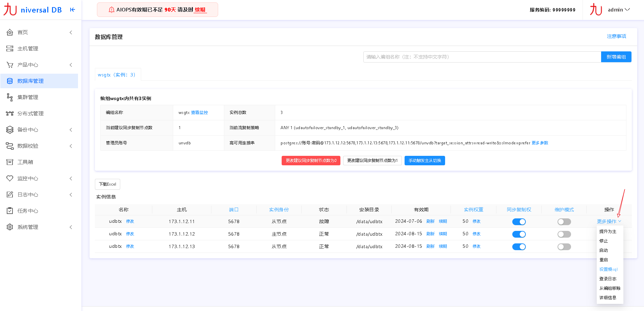The width and height of the screenshot is (644, 311).
Task: Expand the 备份中心 submenu
Action: click(x=27, y=129)
